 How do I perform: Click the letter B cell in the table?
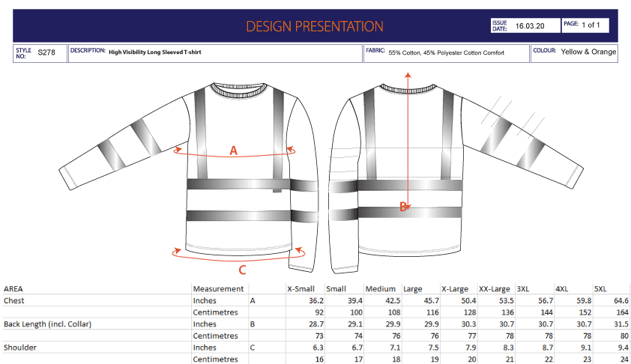(x=253, y=324)
